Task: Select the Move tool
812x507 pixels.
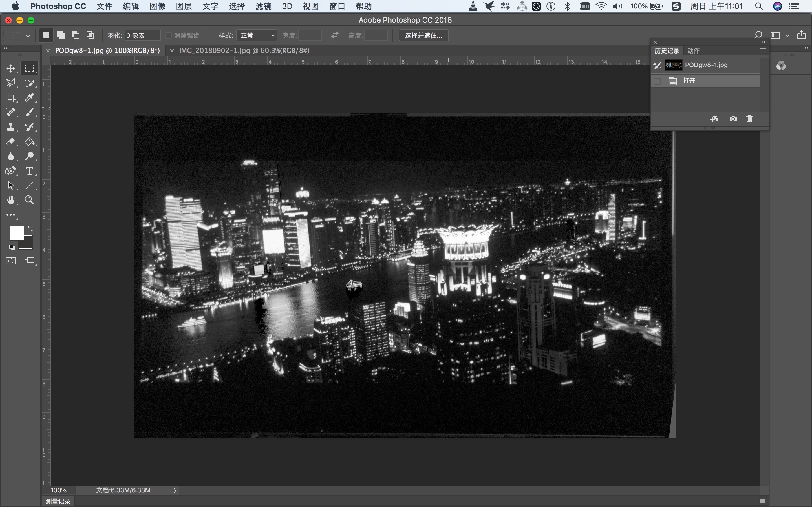Action: pyautogui.click(x=10, y=68)
